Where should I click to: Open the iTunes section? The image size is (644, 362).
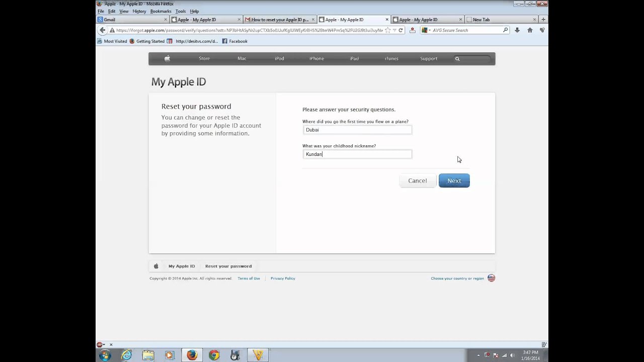click(391, 58)
